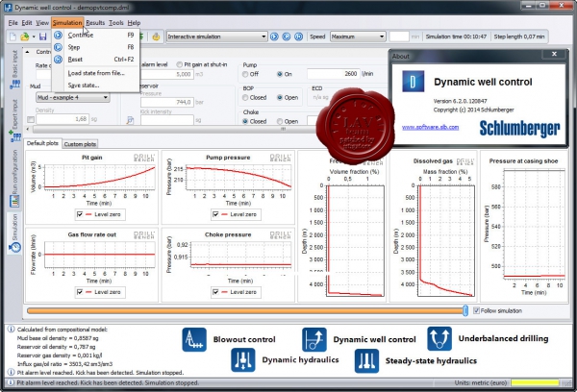Image resolution: width=577 pixels, height=392 pixels.
Task: Open www.software.slb.com link
Action: coord(430,127)
